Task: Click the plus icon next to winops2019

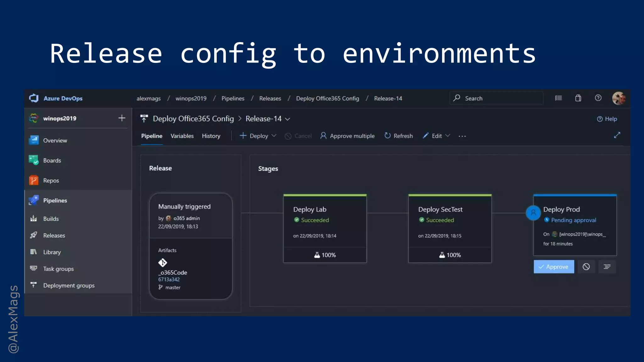Action: point(122,118)
